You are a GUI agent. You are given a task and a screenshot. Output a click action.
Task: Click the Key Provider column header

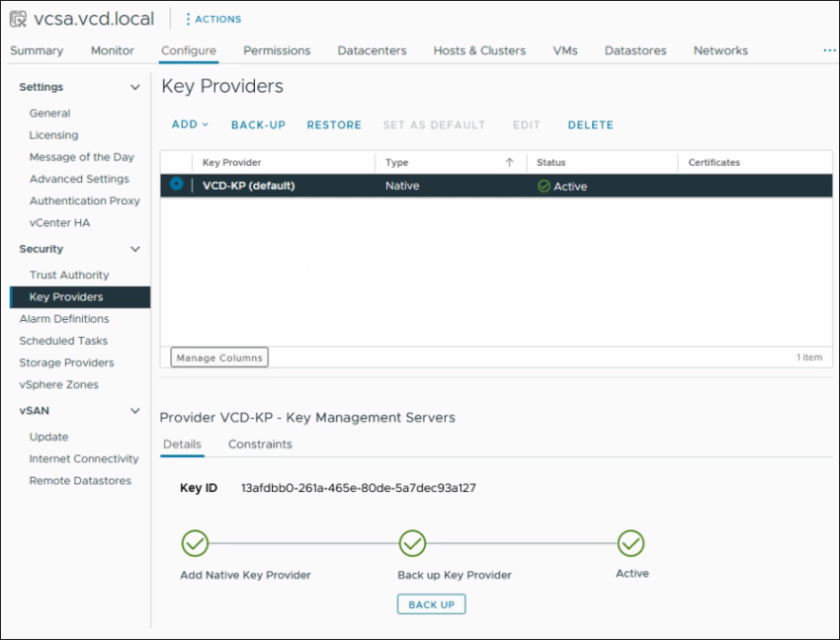pos(231,163)
